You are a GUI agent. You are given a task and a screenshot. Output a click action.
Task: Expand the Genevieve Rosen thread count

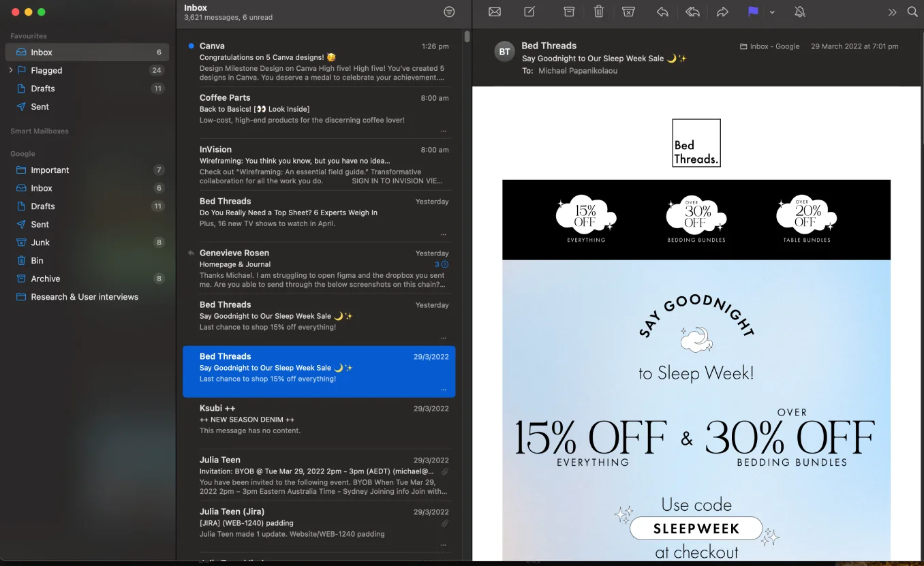(x=442, y=264)
